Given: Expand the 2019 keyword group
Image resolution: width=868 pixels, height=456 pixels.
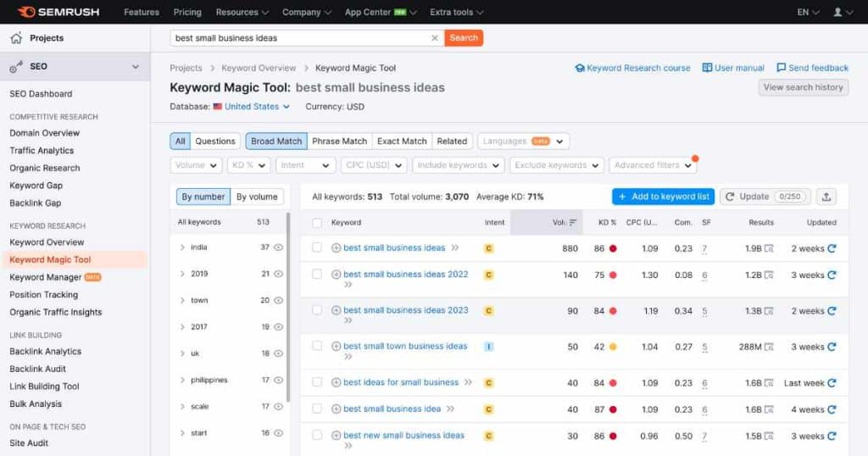Looking at the screenshot, I should (x=182, y=274).
